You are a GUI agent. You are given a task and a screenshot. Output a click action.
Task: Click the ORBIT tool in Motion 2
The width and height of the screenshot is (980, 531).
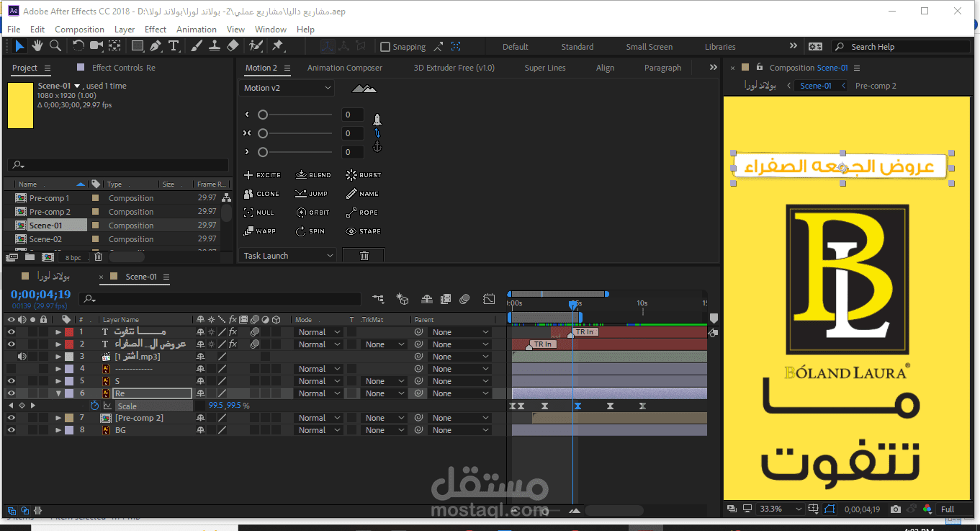pyautogui.click(x=313, y=213)
